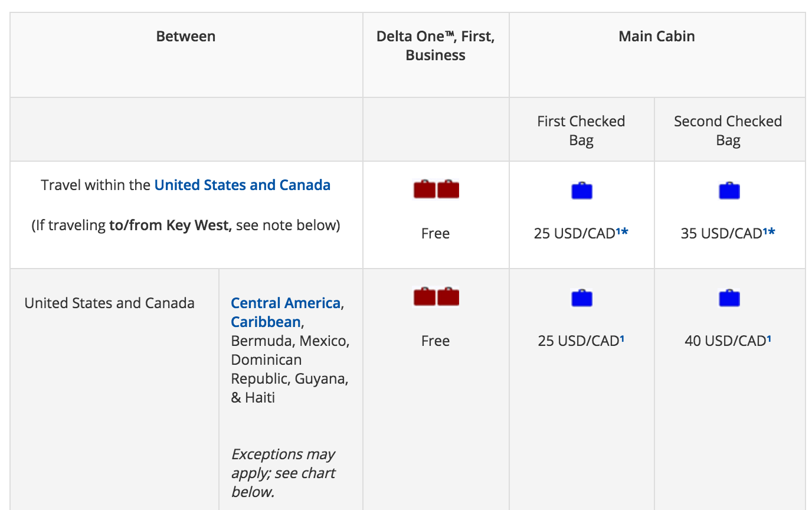This screenshot has width=812, height=510.
Task: Click red suitcases icon in Central America row
Action: click(436, 297)
